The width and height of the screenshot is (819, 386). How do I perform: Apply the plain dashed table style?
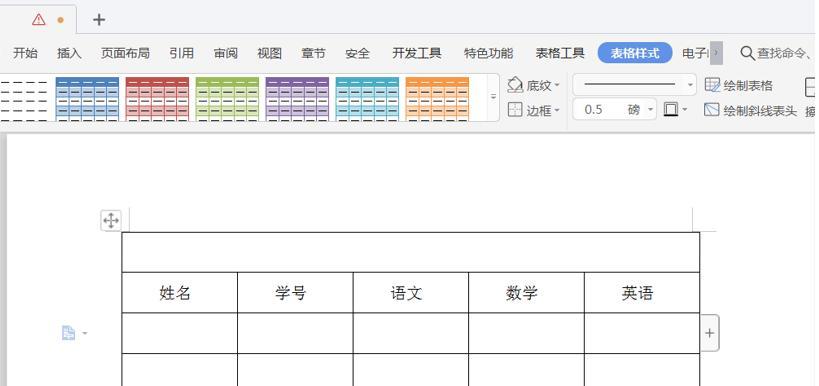[x=24, y=99]
